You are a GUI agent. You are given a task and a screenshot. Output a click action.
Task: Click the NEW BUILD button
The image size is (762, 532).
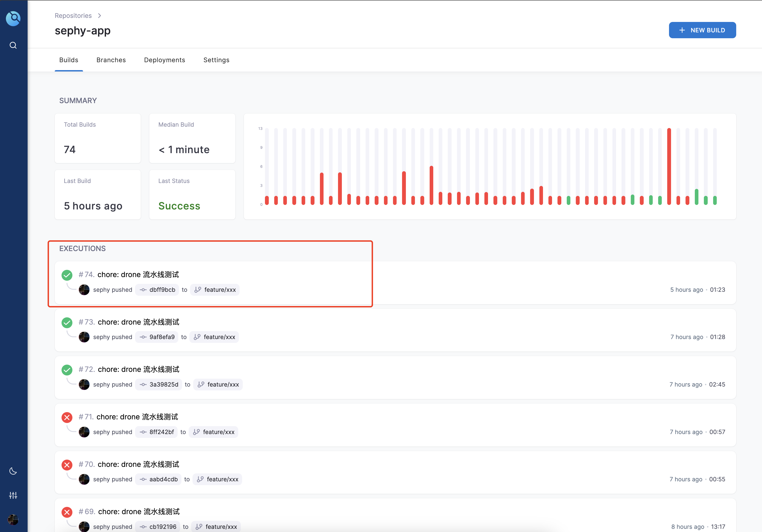(702, 30)
